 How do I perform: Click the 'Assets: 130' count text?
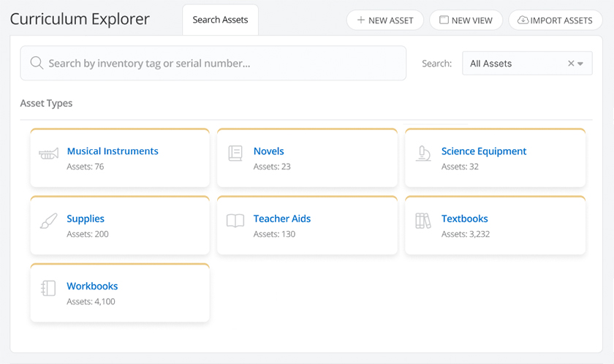(274, 234)
